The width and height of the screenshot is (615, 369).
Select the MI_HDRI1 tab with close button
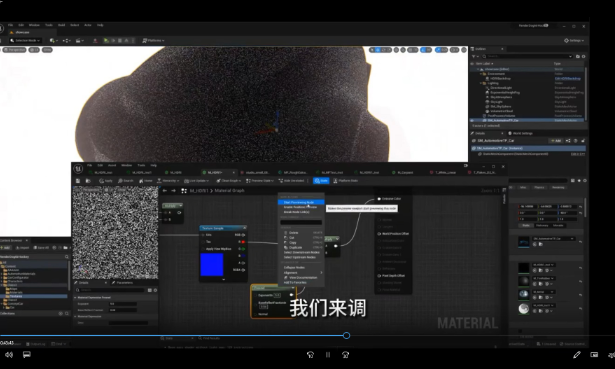[x=218, y=173]
